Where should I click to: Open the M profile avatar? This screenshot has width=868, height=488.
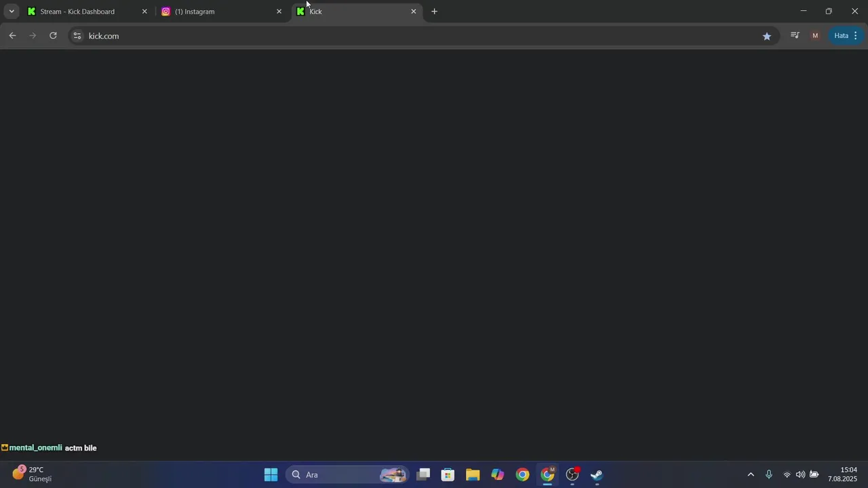(x=815, y=36)
